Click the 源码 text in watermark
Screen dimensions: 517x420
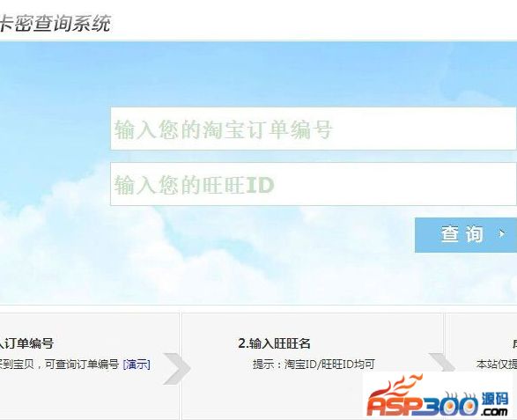click(495, 399)
